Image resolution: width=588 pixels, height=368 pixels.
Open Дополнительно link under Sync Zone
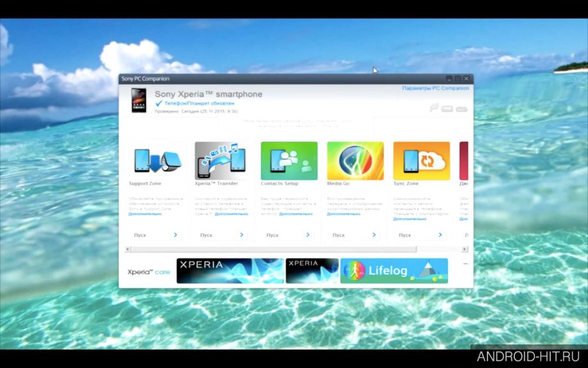[409, 219]
